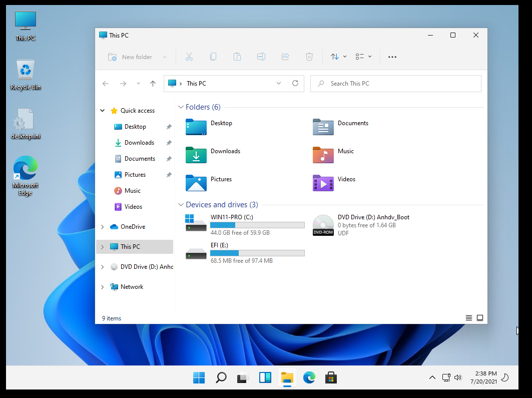Click the New folder button
Image resolution: width=532 pixels, height=398 pixels.
tap(130, 57)
